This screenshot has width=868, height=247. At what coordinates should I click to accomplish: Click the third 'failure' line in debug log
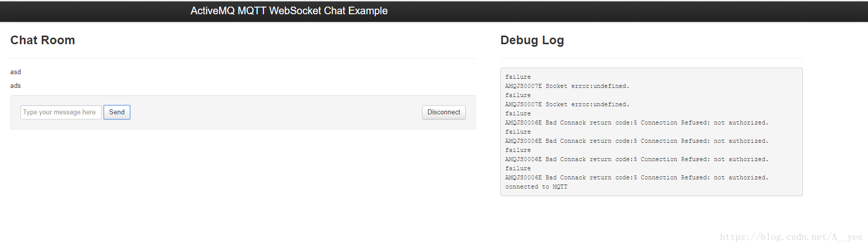(x=518, y=114)
